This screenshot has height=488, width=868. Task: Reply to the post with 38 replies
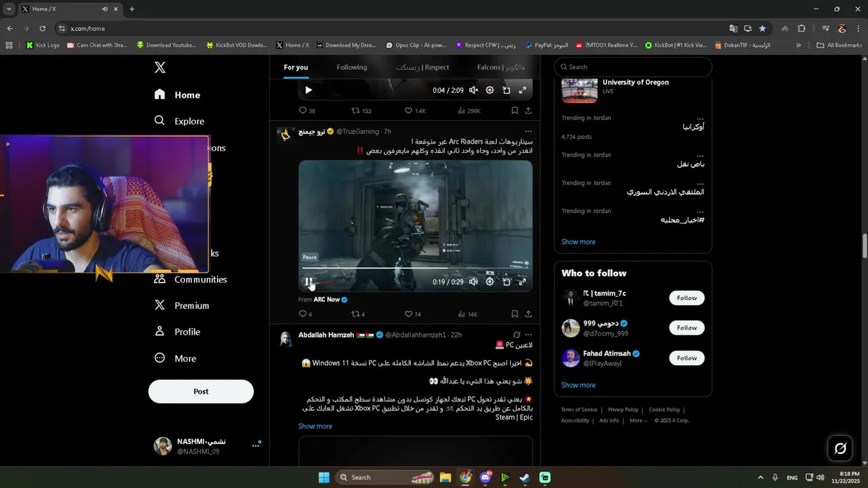tap(307, 110)
